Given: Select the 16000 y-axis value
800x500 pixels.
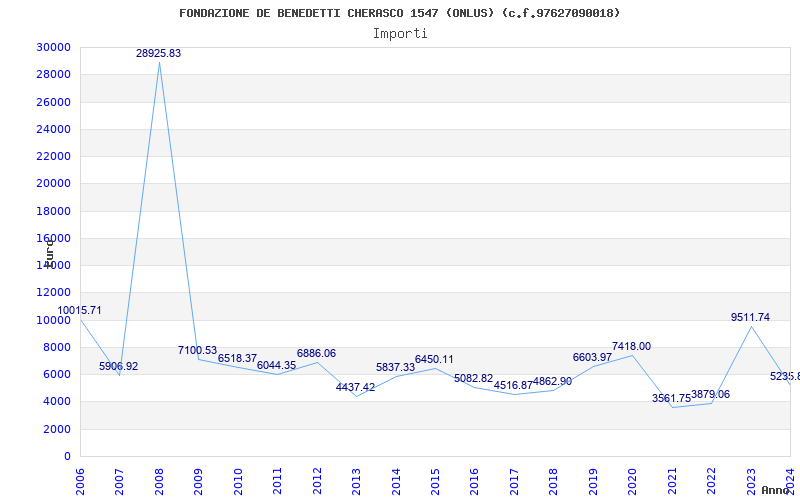Looking at the screenshot, I should [52, 238].
